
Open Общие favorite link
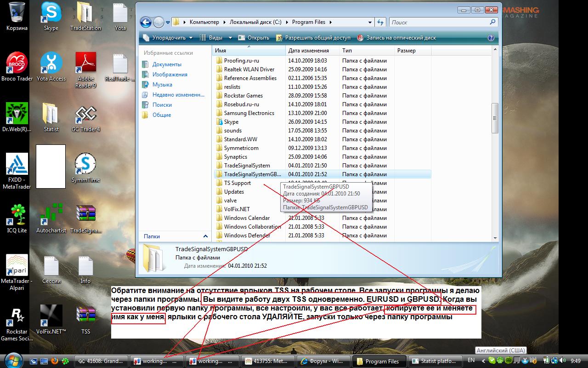pos(162,115)
